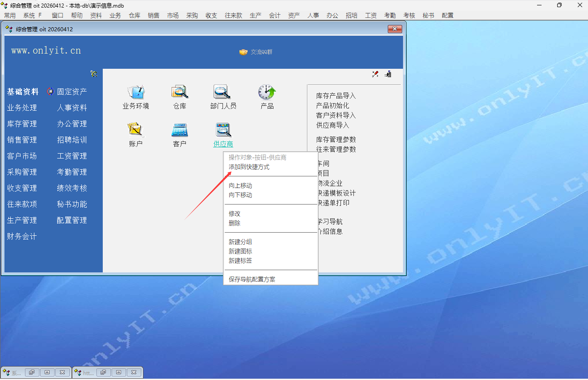Choose 向下移动 in context menu
Screen dimensions: 588x380
240,195
